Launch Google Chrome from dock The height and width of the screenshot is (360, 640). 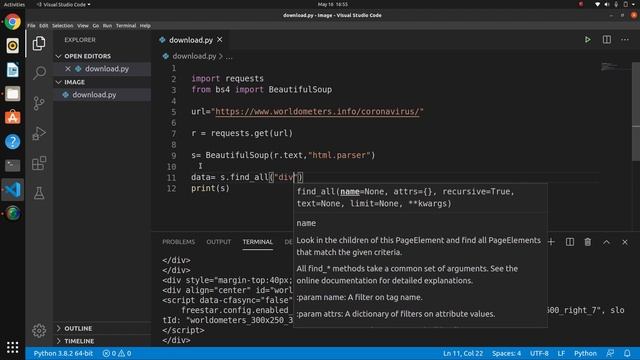point(13,22)
